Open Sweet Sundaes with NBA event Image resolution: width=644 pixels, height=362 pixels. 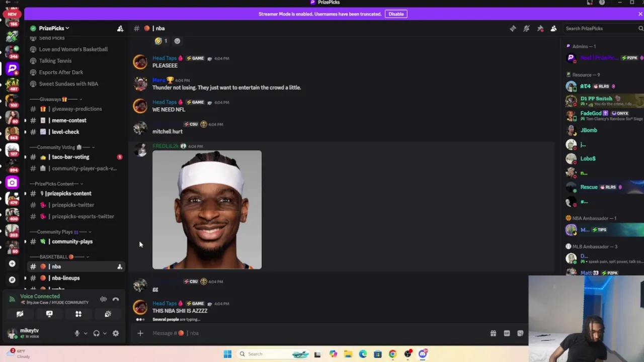68,84
